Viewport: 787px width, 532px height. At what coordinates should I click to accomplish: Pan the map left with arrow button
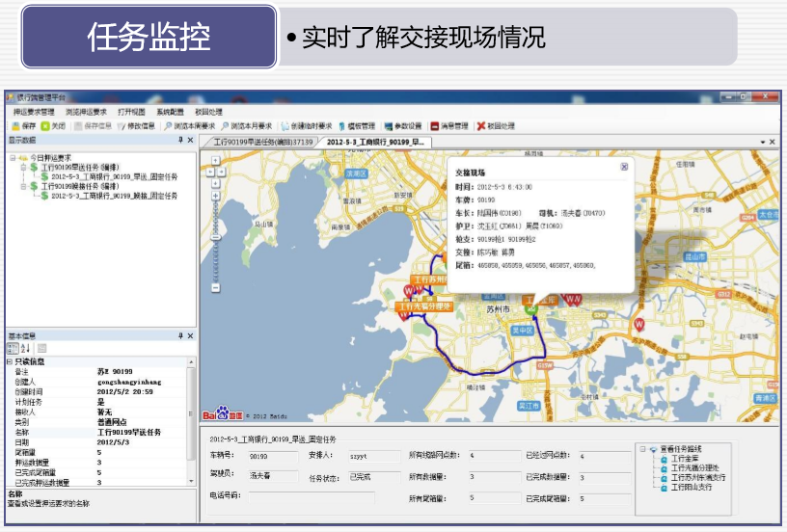coord(210,172)
